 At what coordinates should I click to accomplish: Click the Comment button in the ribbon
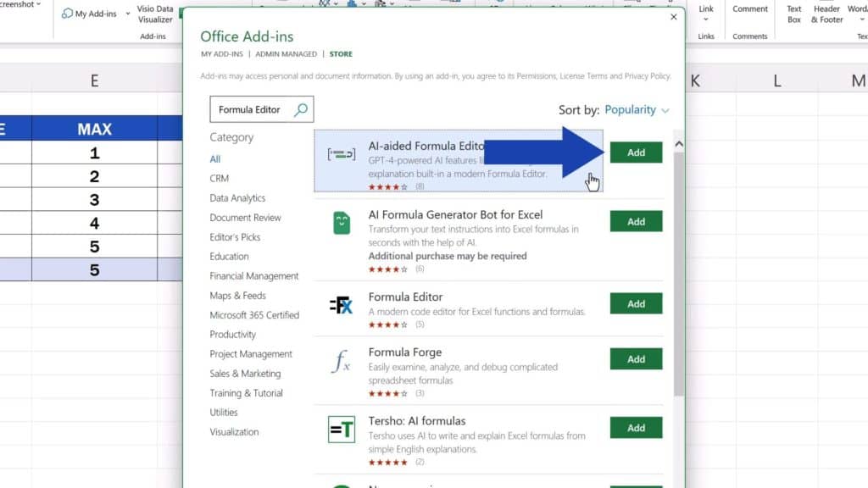(x=750, y=8)
